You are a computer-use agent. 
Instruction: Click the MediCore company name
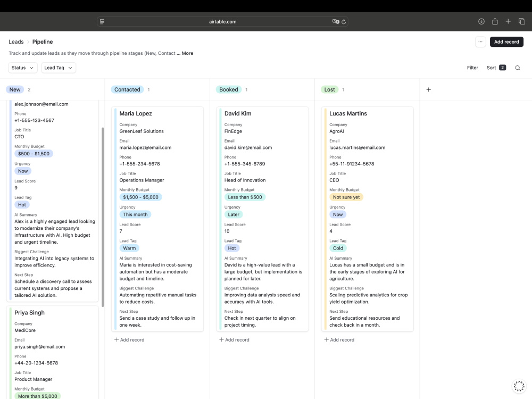point(25,330)
